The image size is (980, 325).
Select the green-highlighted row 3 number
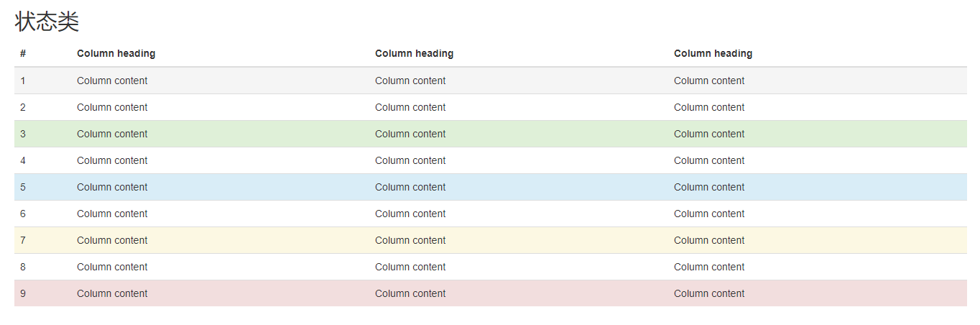(23, 134)
